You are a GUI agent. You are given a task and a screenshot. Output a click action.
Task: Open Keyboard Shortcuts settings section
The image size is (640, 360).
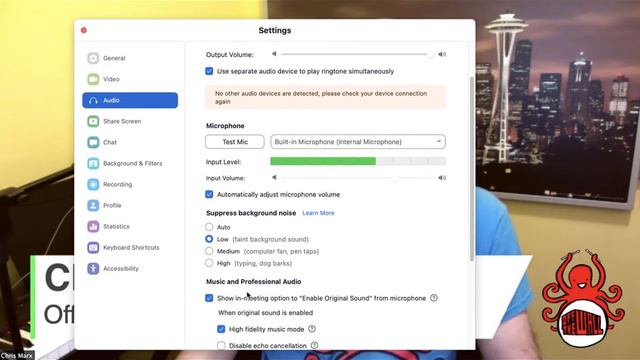point(130,247)
